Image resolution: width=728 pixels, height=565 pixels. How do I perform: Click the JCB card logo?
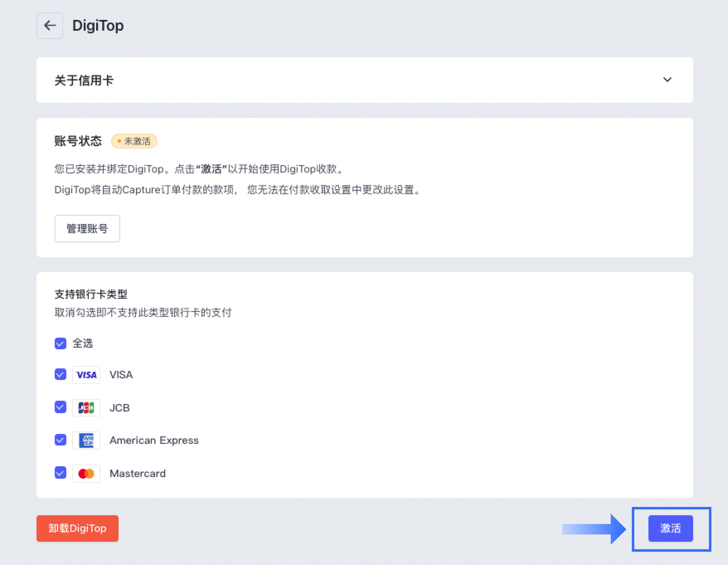(x=86, y=408)
